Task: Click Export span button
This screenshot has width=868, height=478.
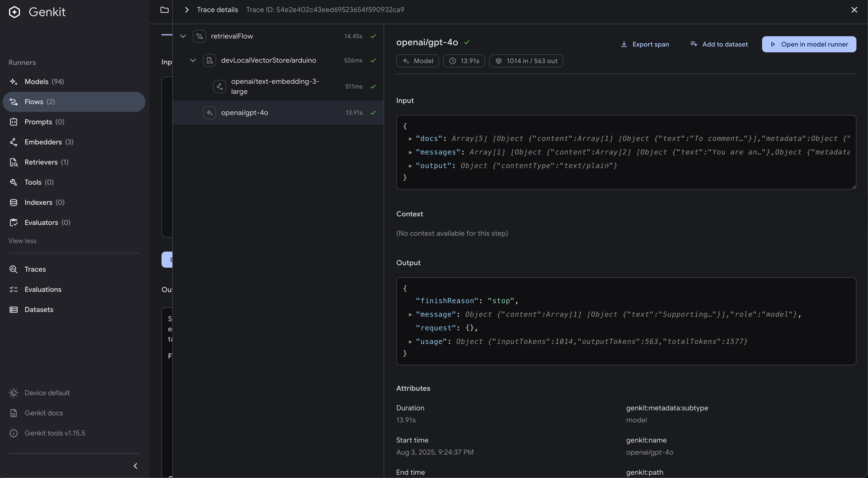Action: (x=645, y=45)
